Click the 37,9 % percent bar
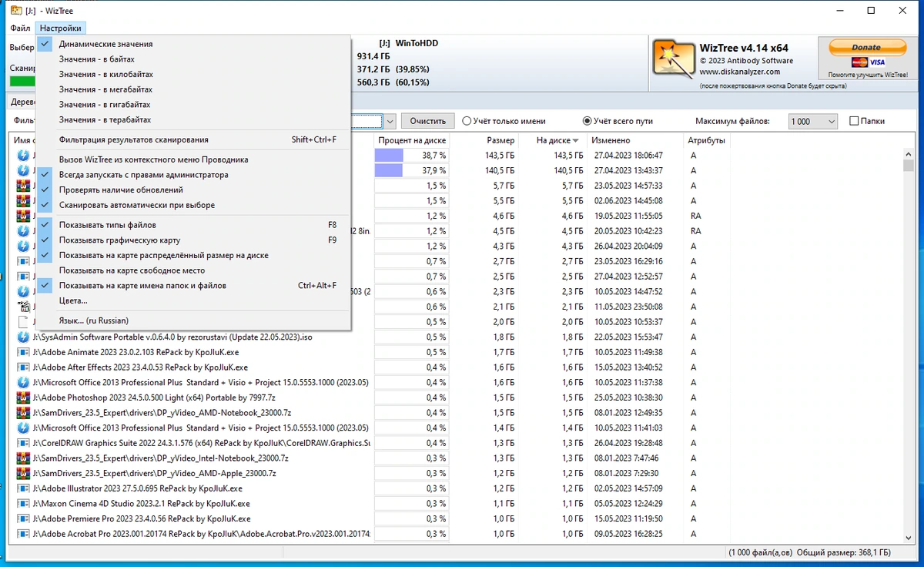 (410, 170)
